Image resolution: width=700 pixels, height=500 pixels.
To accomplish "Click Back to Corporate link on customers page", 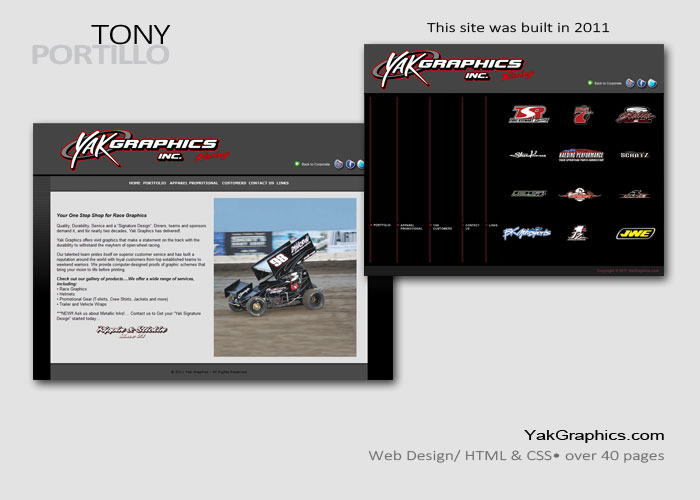I will coord(608,83).
